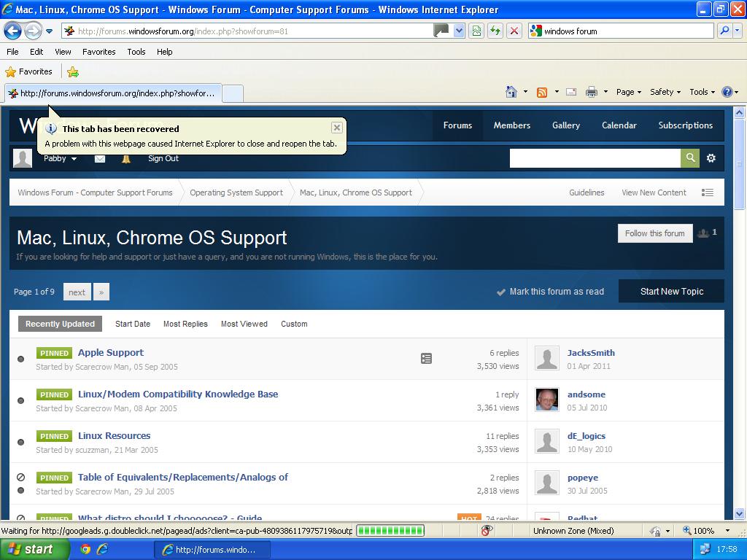Click the browser Forward arrow button
The height and width of the screenshot is (560, 747).
[x=32, y=31]
